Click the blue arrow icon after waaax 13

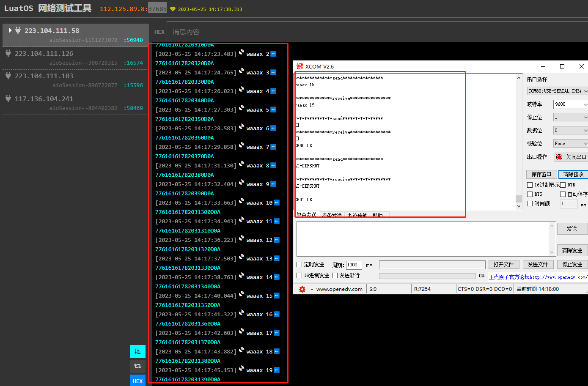[x=277, y=258]
